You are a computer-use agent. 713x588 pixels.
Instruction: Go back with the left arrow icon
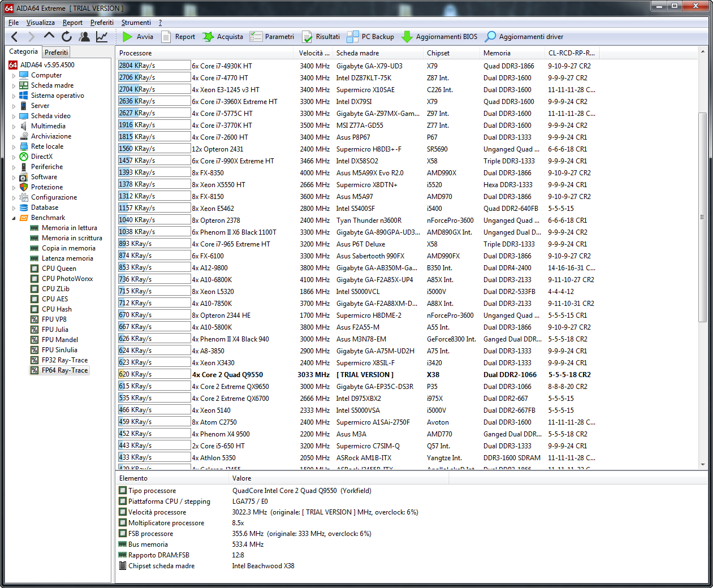coord(15,37)
